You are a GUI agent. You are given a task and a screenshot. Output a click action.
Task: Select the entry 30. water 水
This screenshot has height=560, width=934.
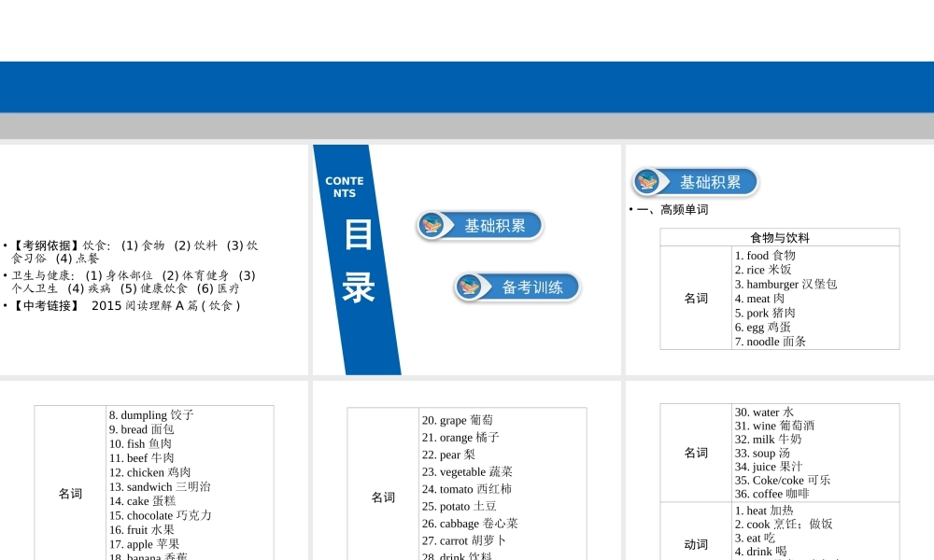[764, 412]
